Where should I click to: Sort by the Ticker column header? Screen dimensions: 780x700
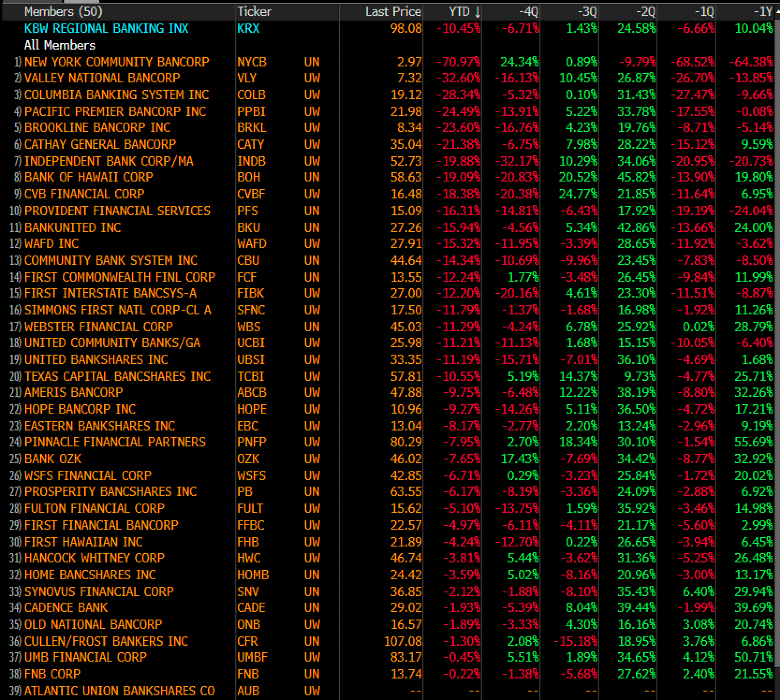coord(254,12)
